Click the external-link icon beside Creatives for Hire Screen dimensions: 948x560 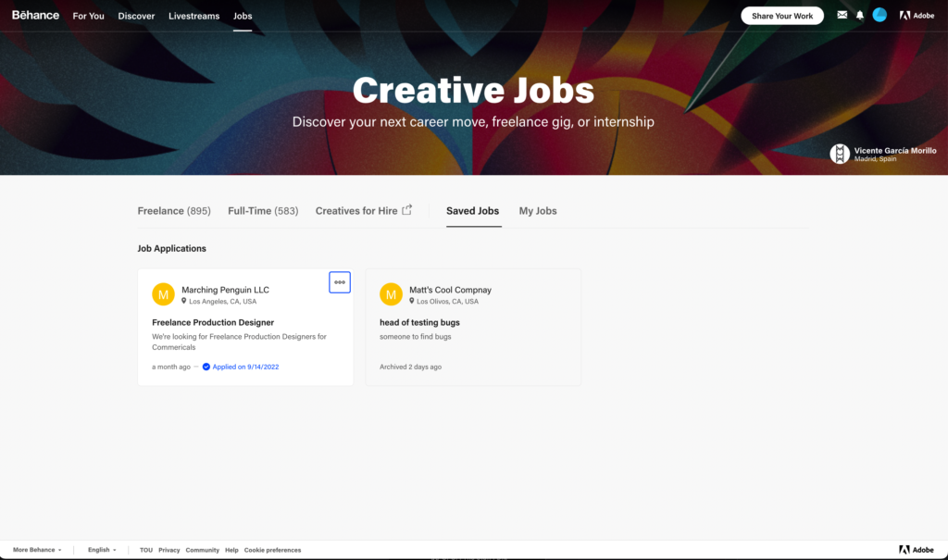coord(410,210)
